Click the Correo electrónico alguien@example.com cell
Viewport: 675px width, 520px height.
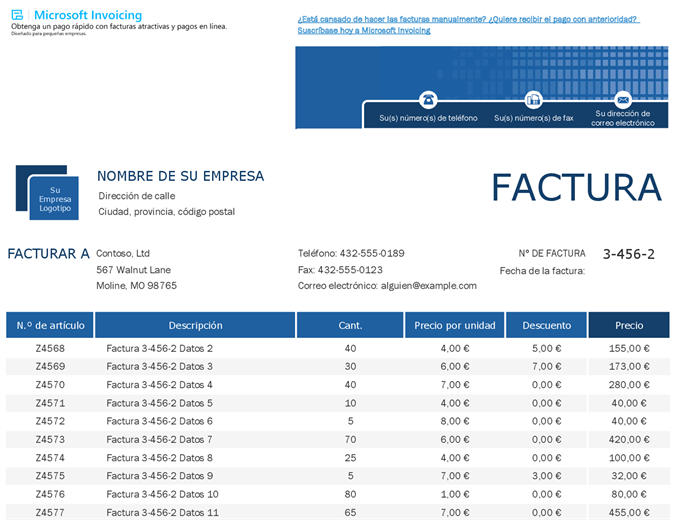(x=387, y=286)
